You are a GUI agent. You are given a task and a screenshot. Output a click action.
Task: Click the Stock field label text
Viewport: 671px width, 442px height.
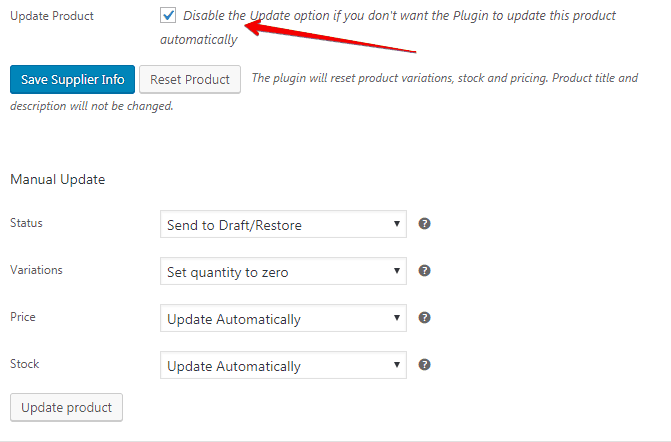click(x=24, y=364)
